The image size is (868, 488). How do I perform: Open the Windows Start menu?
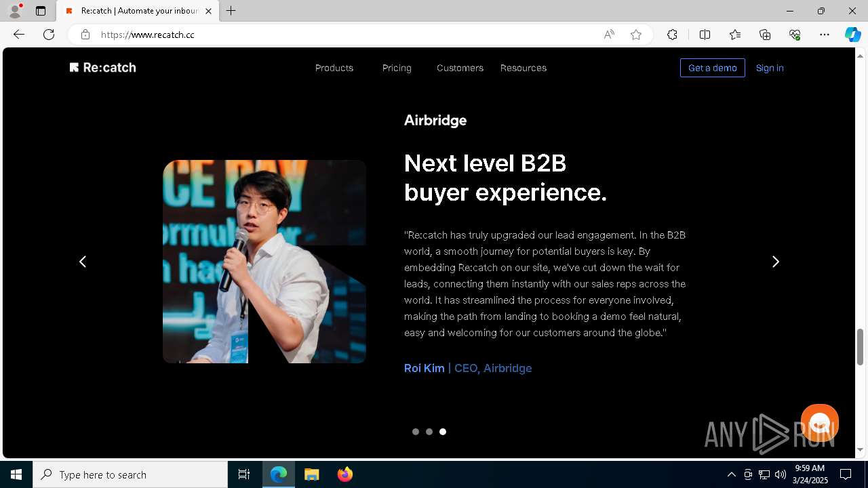[x=16, y=474]
